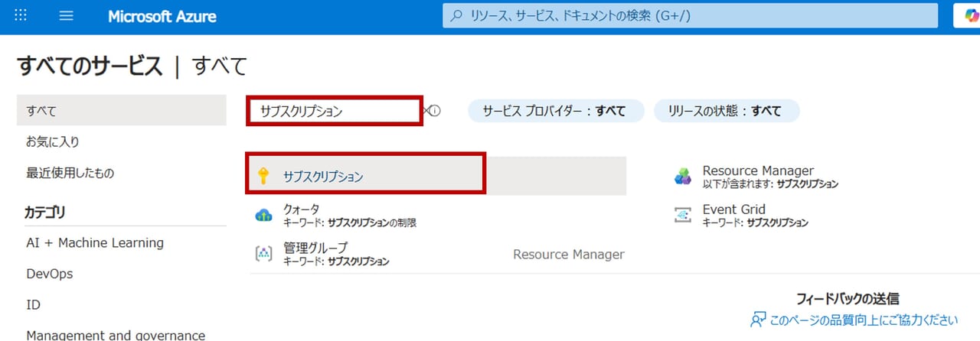Open 最近使用したもの in the sidebar
980x341 pixels.
(x=70, y=173)
